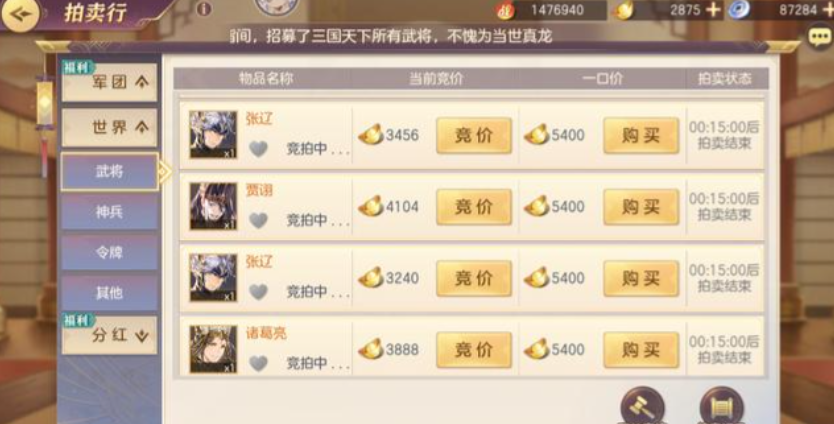Add gold ingots with the plus icon
The width and height of the screenshot is (834, 424).
713,10
